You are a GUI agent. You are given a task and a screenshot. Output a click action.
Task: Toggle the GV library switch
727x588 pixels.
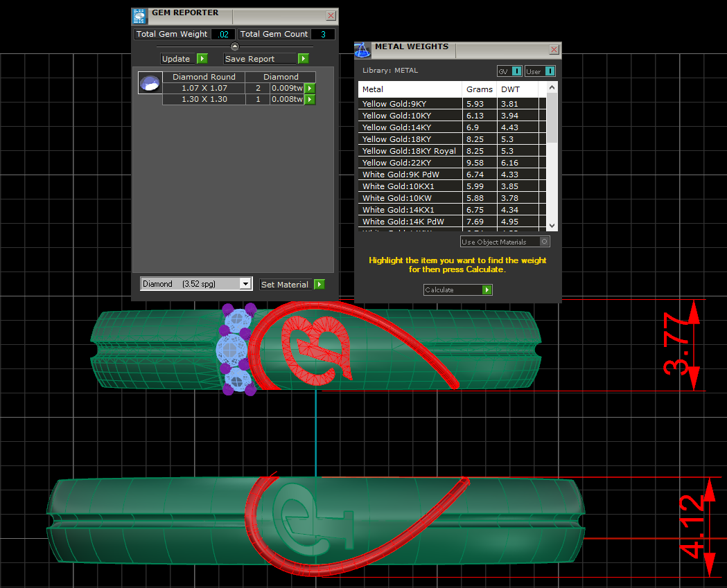coord(516,71)
